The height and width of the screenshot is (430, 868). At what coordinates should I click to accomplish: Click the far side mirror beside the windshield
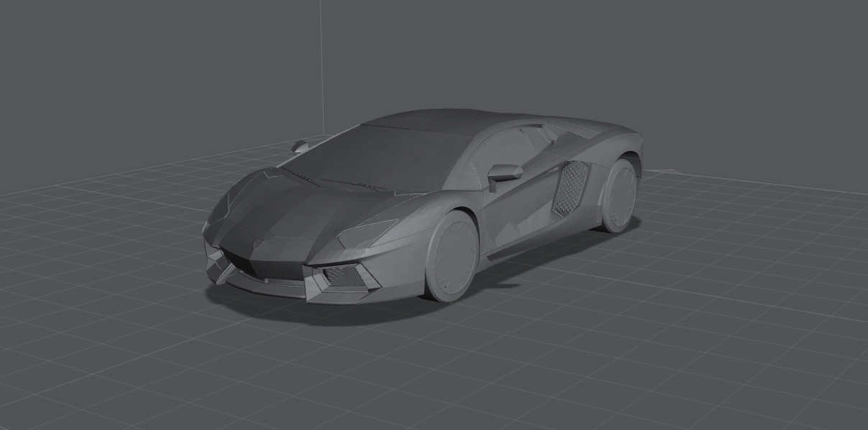pos(300,147)
